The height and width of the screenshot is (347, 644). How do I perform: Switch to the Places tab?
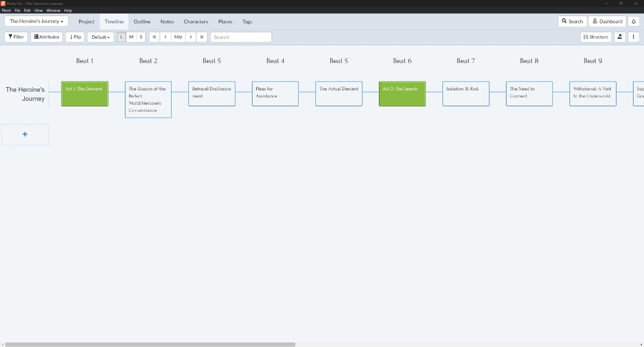pyautogui.click(x=225, y=21)
